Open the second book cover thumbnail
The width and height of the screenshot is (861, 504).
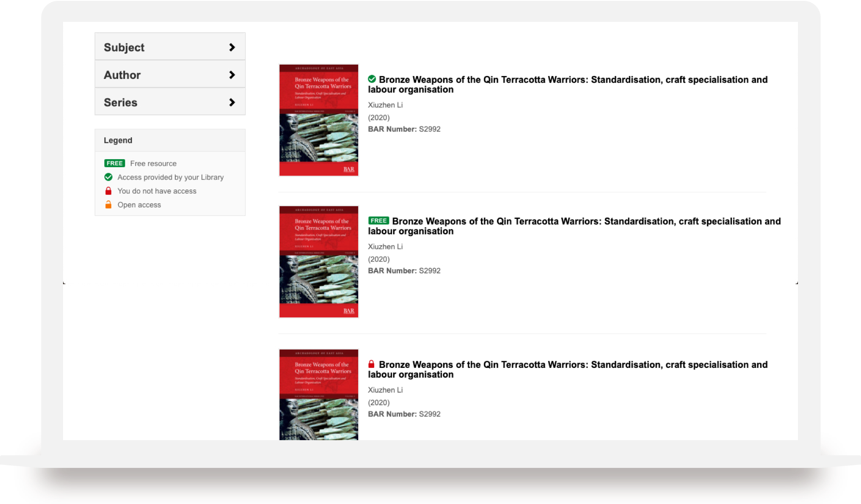point(319,262)
